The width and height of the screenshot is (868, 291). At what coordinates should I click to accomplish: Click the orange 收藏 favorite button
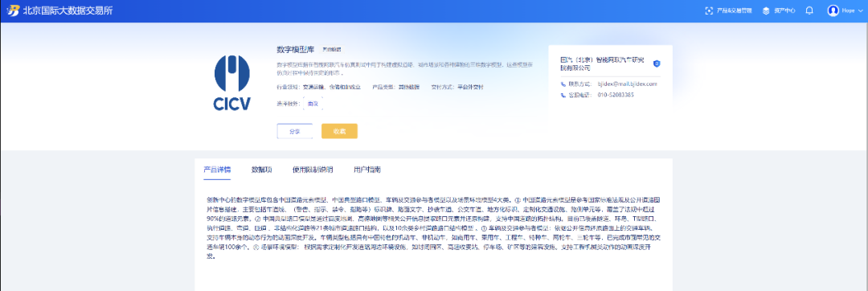click(x=339, y=131)
